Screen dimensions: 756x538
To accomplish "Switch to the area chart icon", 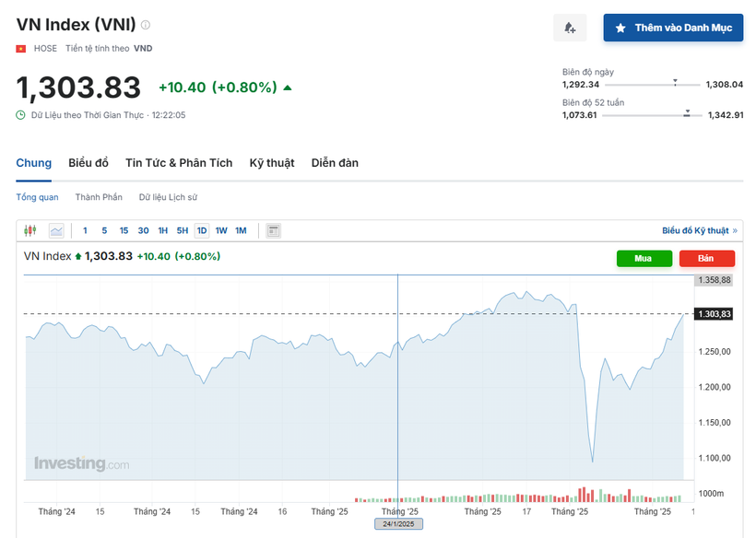I will (55, 230).
